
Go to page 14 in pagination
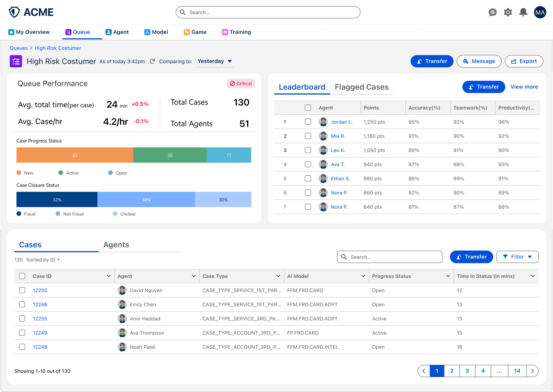(517, 371)
